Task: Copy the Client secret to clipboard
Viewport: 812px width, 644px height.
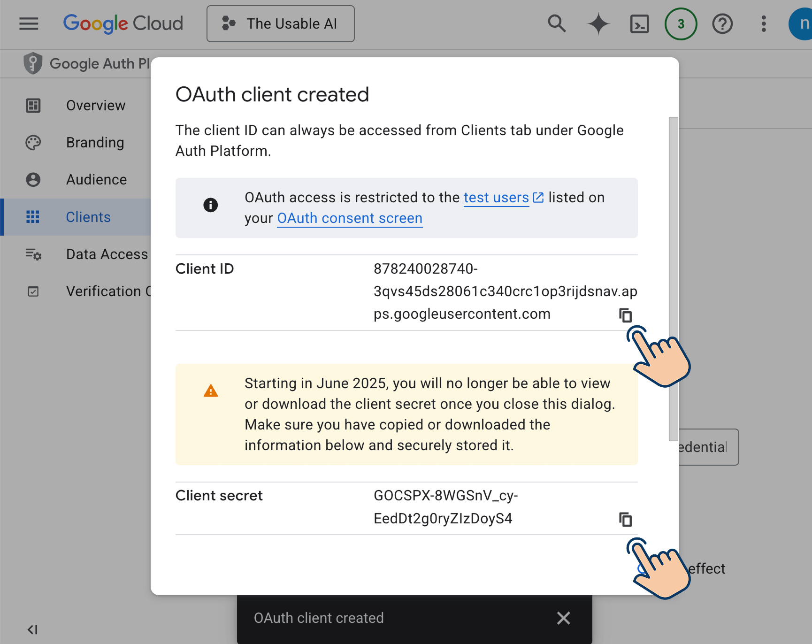Action: (x=625, y=519)
